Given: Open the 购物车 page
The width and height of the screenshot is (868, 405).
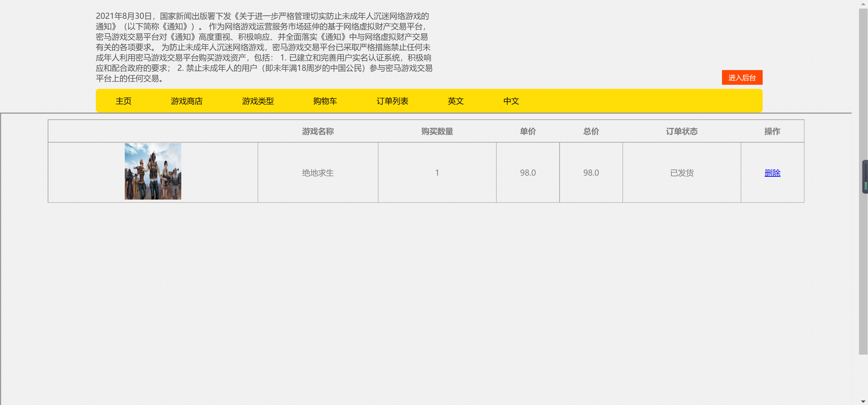Looking at the screenshot, I should click(325, 101).
